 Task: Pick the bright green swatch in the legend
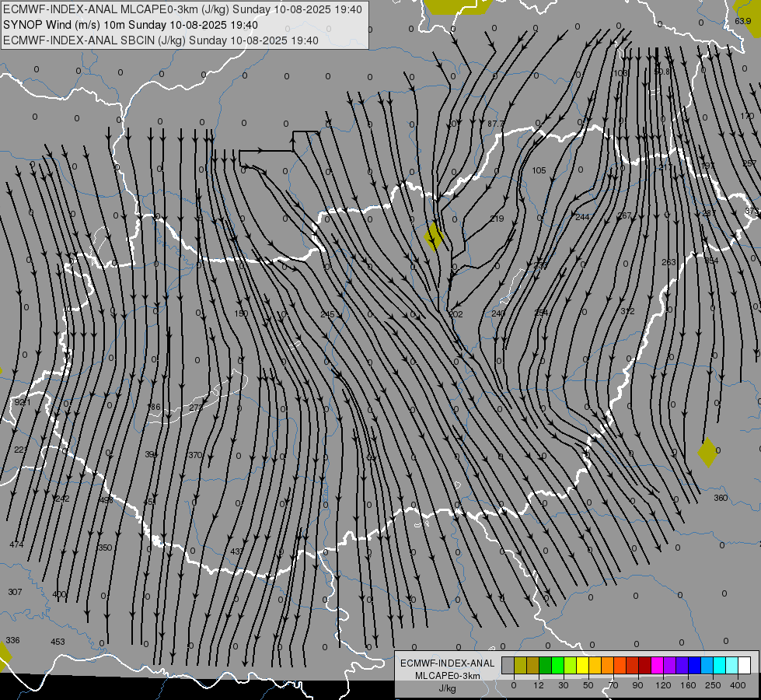[x=557, y=665]
